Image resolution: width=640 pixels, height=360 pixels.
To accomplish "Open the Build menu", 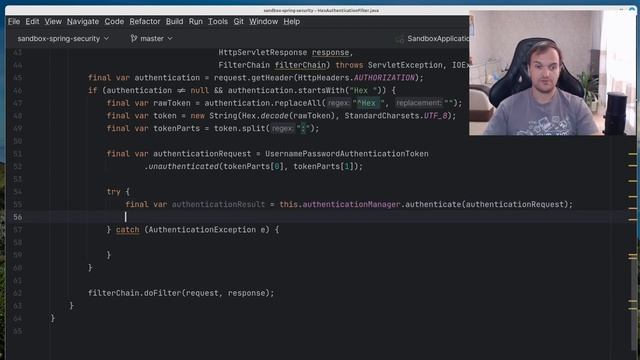I will click(174, 22).
